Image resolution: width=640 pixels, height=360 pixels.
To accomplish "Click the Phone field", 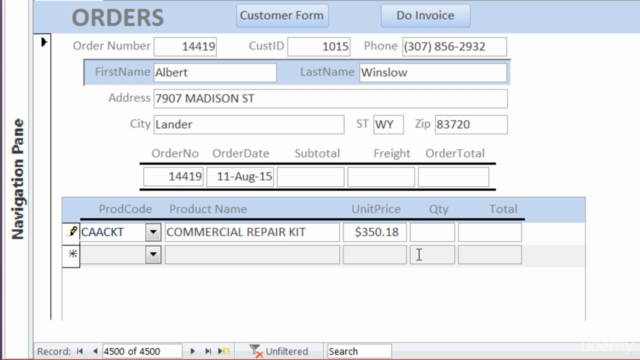I will point(454,47).
